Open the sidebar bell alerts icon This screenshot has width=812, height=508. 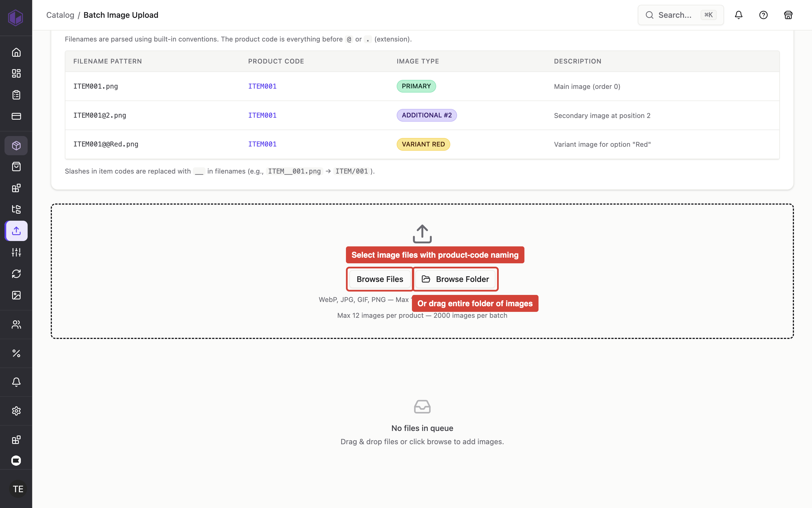pyautogui.click(x=16, y=382)
